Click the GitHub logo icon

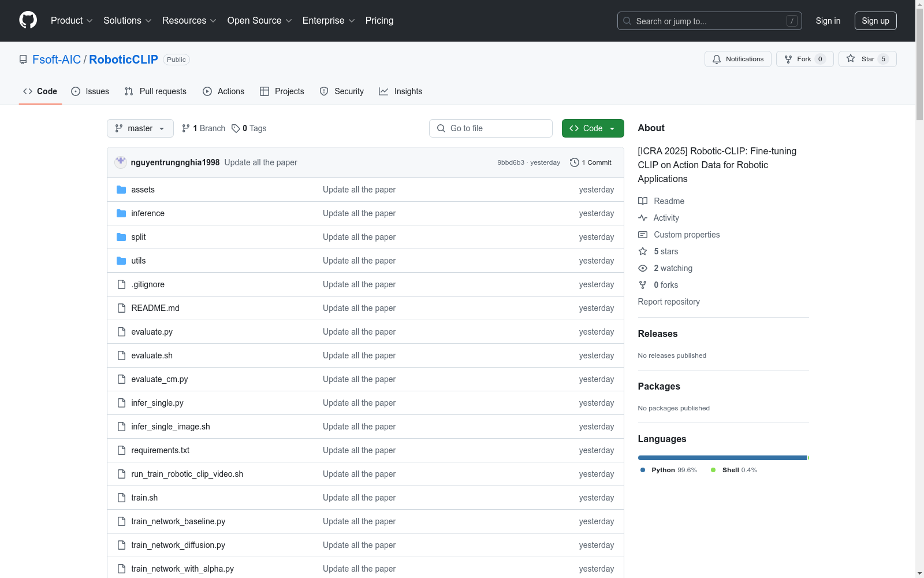click(x=28, y=20)
